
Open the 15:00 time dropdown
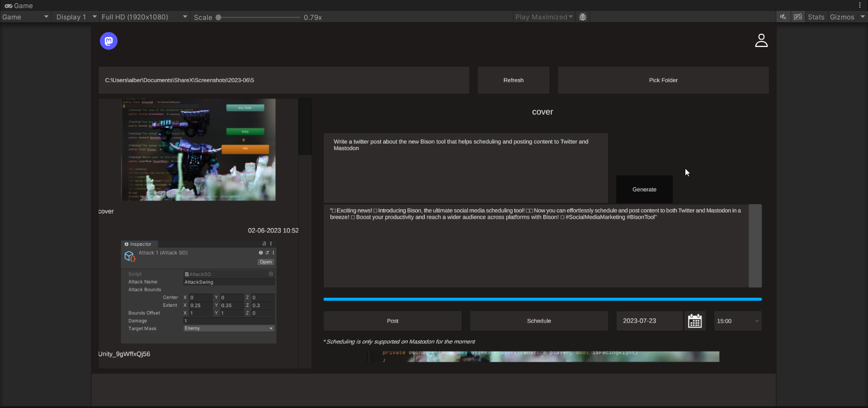738,321
